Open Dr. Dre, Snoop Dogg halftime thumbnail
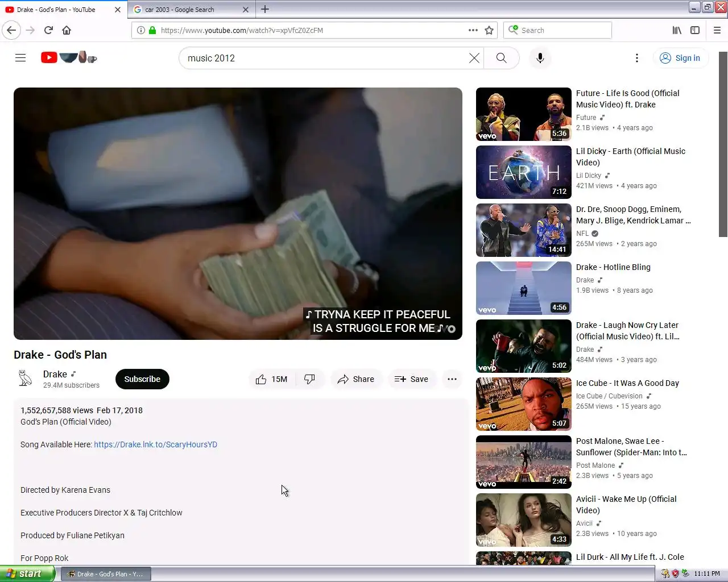Screen dimensions: 728x582 [524, 230]
